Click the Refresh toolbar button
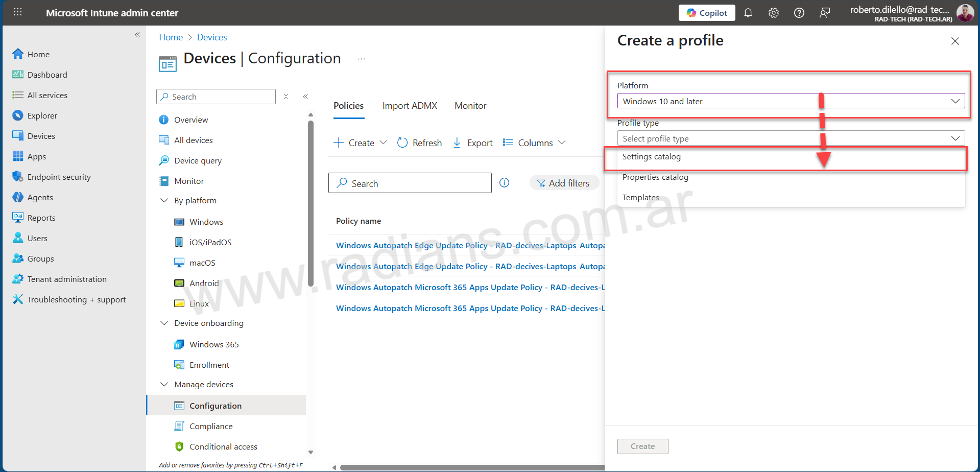 pos(419,143)
